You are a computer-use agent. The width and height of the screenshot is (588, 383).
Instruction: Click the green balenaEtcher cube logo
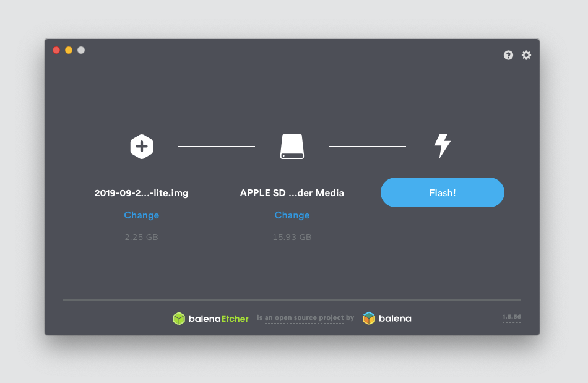pos(179,319)
